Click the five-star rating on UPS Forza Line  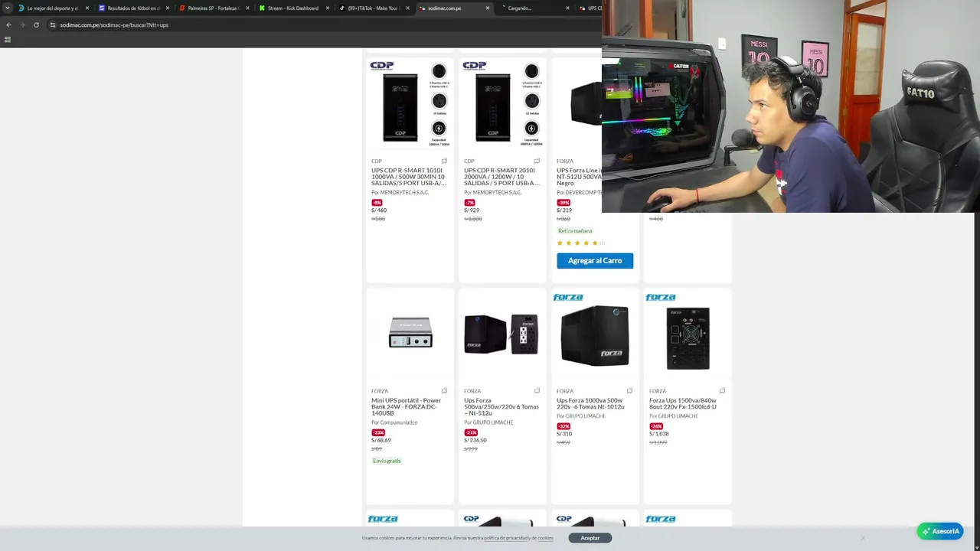click(x=577, y=243)
